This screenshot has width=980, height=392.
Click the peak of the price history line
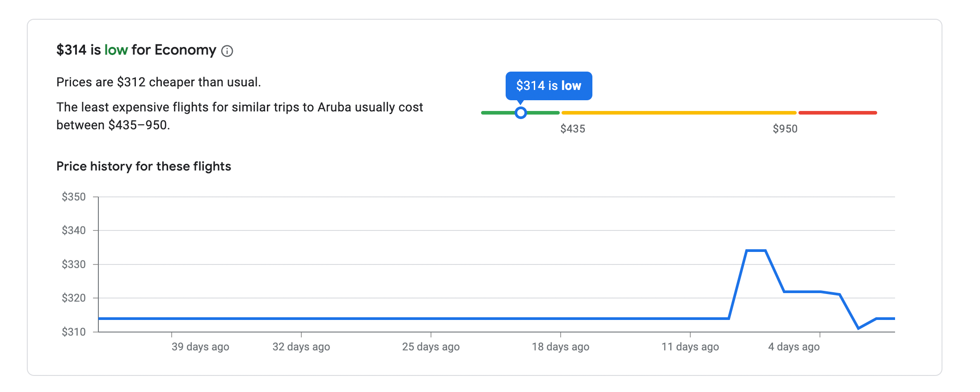pyautogui.click(x=756, y=251)
